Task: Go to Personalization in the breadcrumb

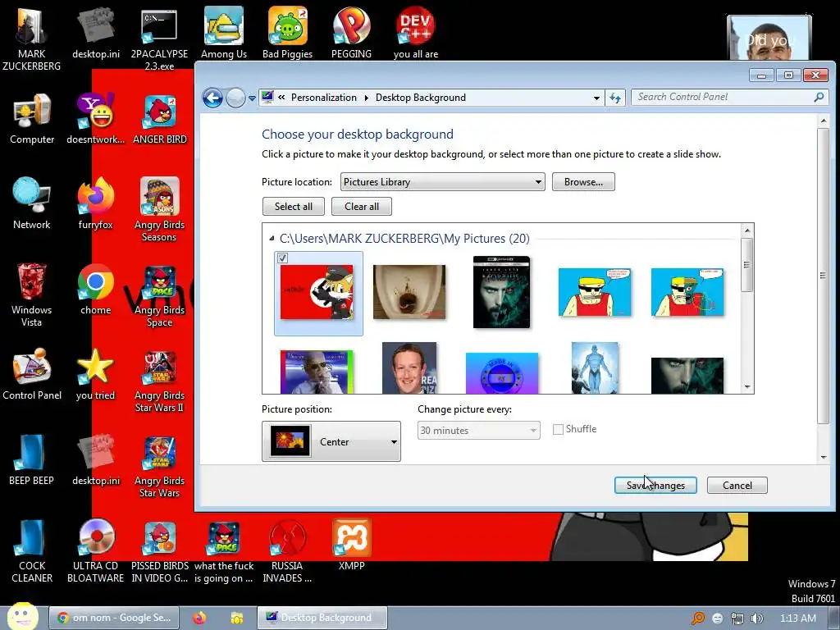Action: [x=323, y=98]
